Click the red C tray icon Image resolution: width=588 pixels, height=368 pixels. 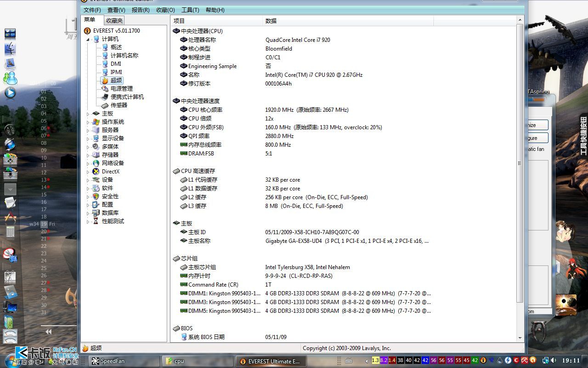(516, 360)
